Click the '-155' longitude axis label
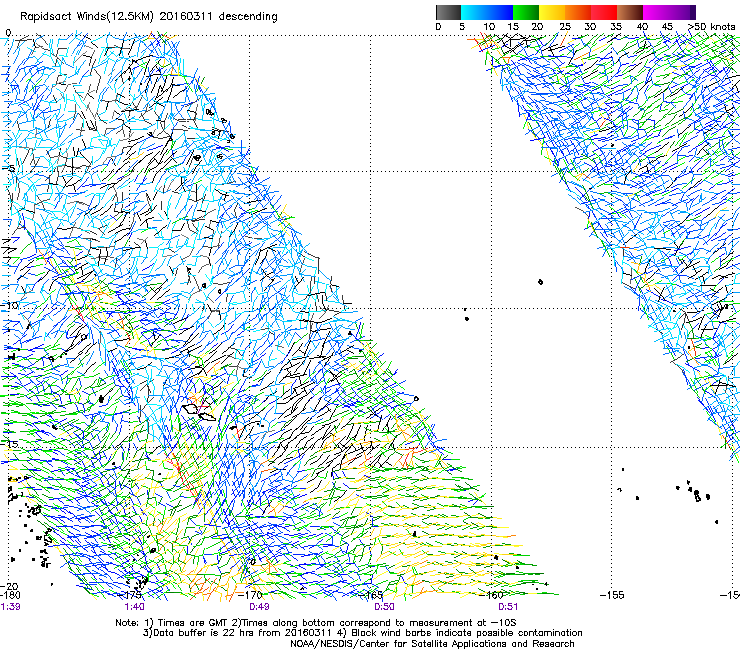740x650 pixels. (x=612, y=595)
